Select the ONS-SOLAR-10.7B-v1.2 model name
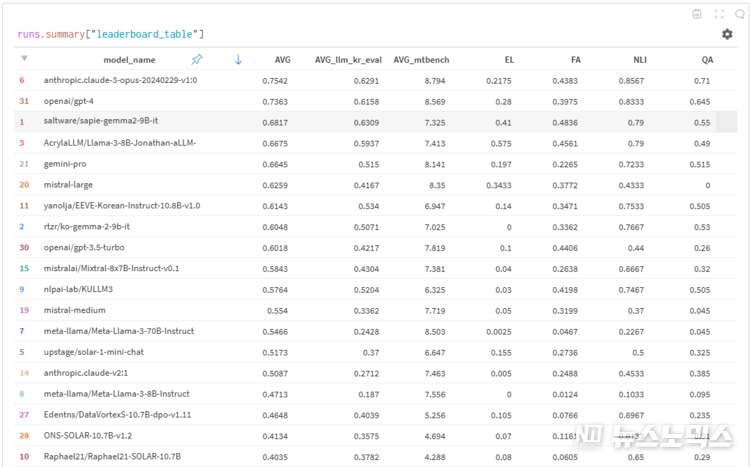 click(88, 436)
